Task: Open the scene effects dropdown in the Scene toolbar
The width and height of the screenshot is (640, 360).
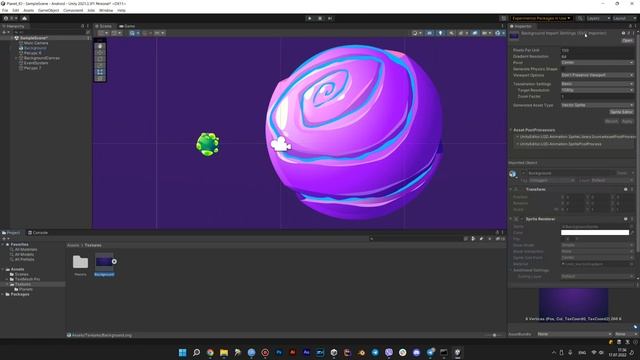Action: coord(463,33)
